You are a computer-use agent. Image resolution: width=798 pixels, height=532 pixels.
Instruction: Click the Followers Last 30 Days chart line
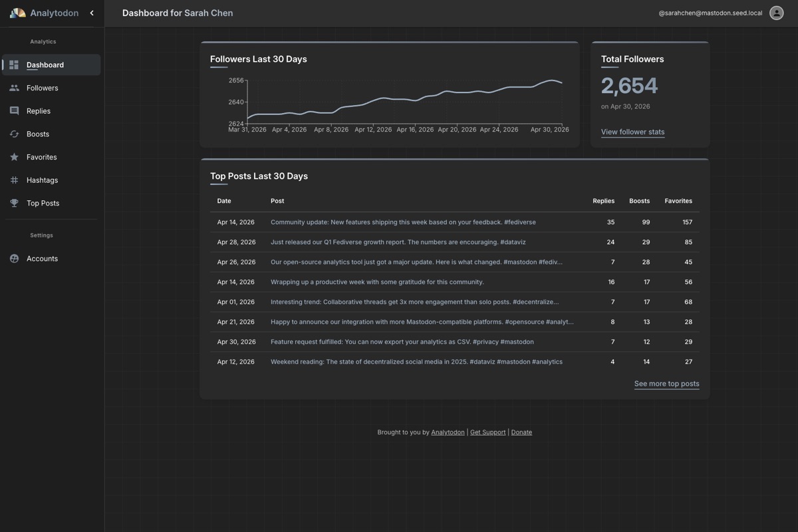(404, 100)
